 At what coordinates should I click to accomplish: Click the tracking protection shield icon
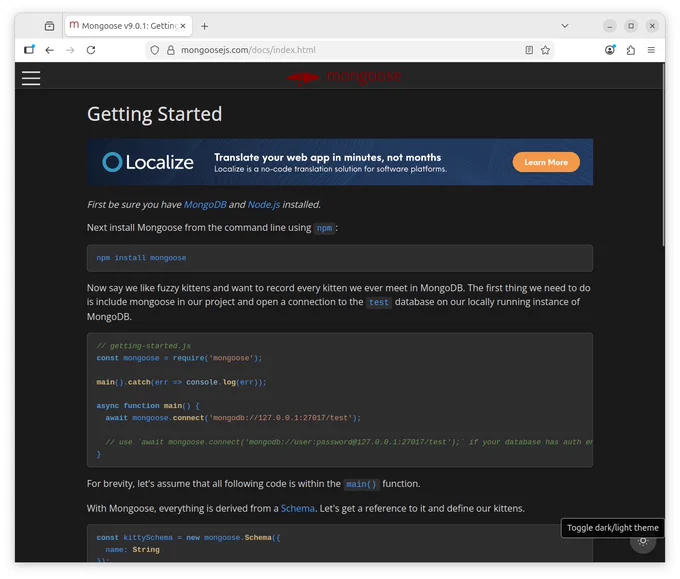(154, 50)
